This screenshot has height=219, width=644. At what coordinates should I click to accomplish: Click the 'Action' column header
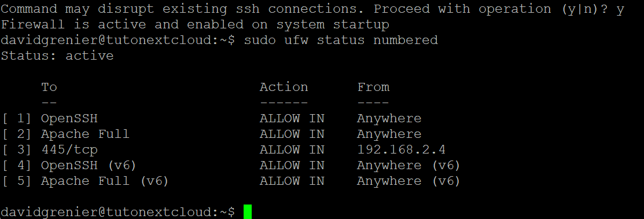[x=284, y=87]
